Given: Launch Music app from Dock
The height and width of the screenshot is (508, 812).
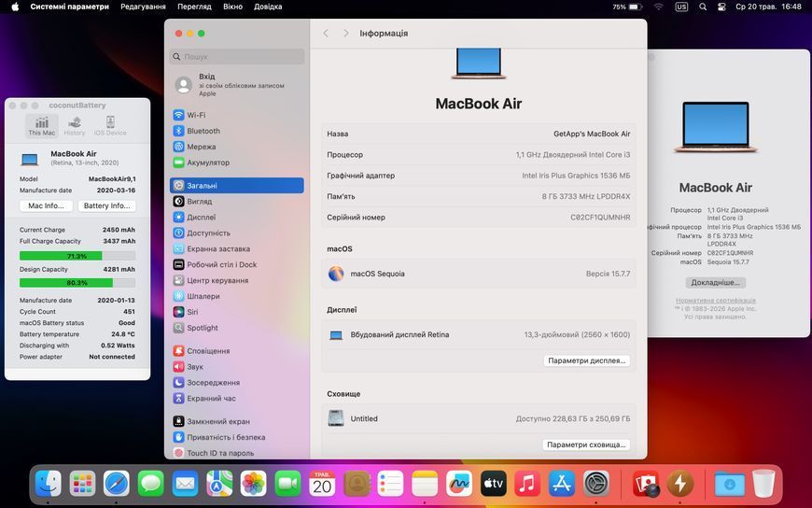Looking at the screenshot, I should click(x=527, y=484).
